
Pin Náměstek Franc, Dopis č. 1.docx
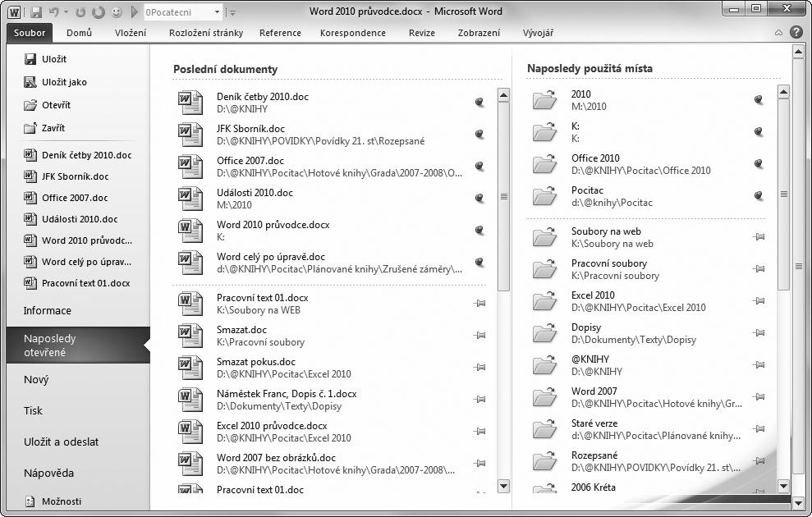click(479, 400)
